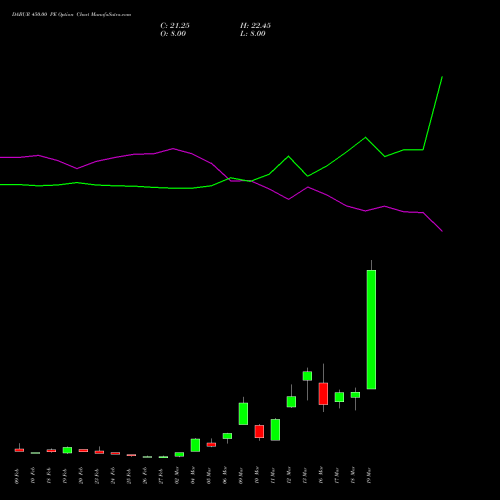Screen dimensions: 500x500
Task: Click the green indicator line at its final peak
Action: pos(442,77)
